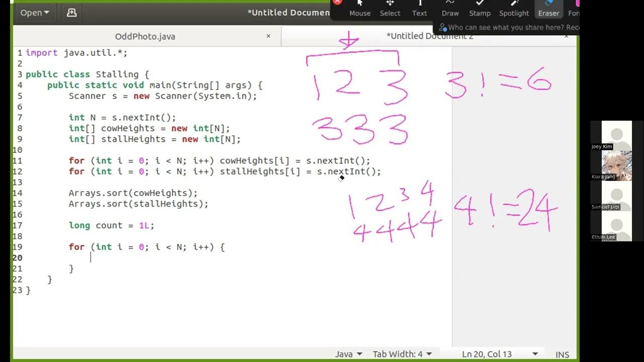Select the Eraser annotation tool
The image size is (644, 362).
coord(548,9)
